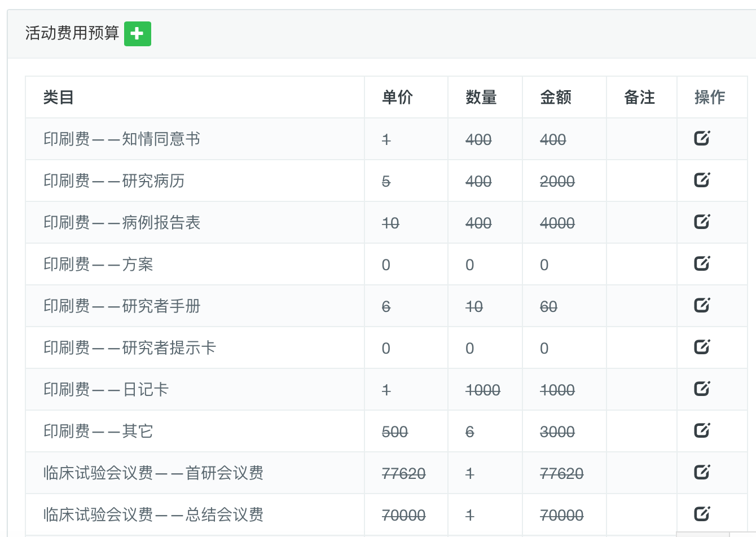756x537 pixels.
Task: Click quantity 6 in 其它 row
Action: (x=469, y=432)
